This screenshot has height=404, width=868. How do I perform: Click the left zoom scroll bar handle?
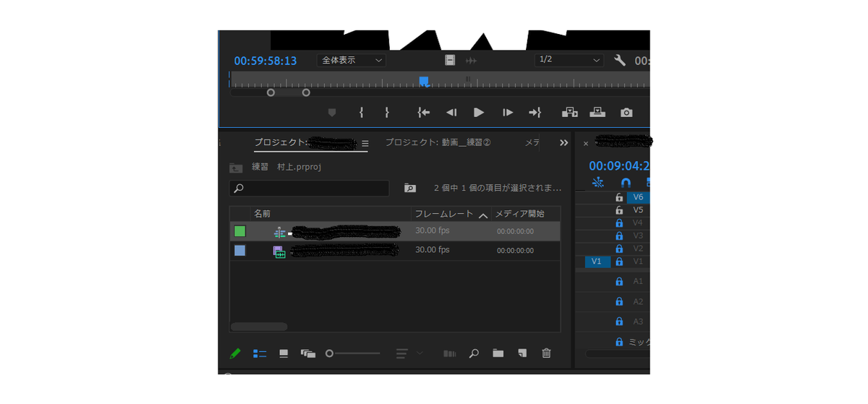[x=271, y=93]
